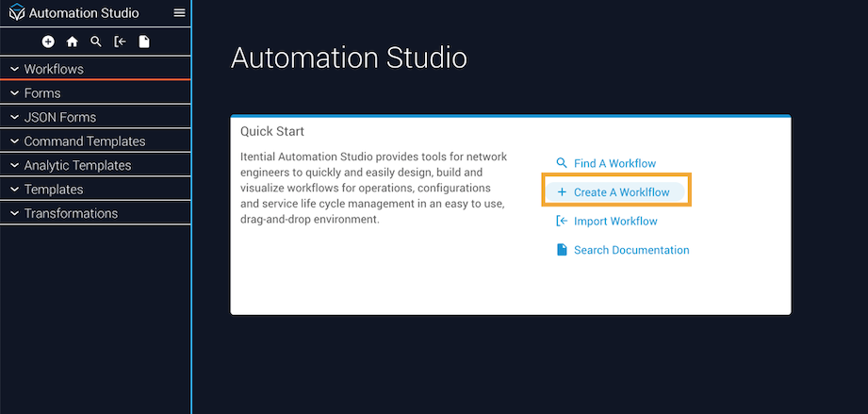
Task: Click the plus circle create icon
Action: [x=48, y=41]
